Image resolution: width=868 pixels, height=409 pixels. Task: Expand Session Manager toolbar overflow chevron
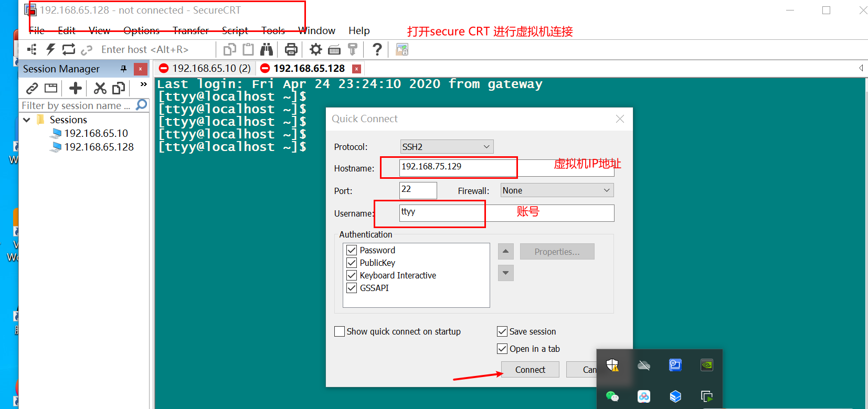click(x=143, y=84)
